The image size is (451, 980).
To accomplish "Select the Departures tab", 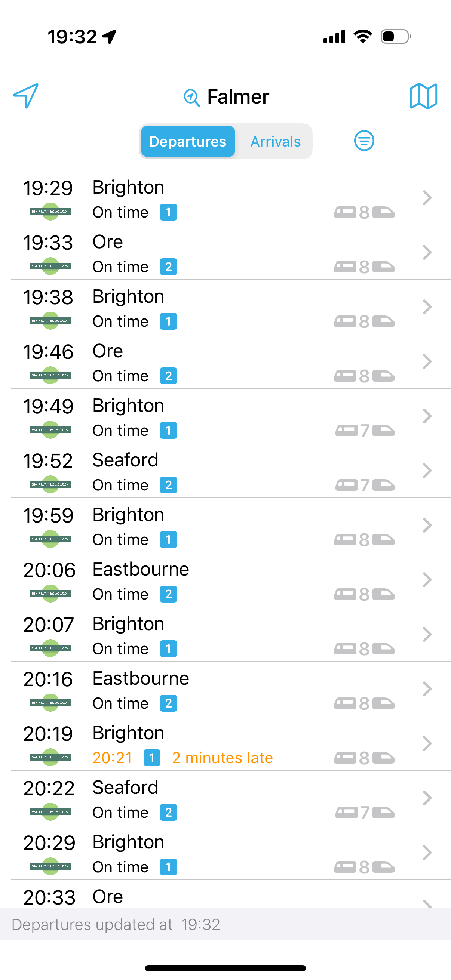I will tap(188, 142).
